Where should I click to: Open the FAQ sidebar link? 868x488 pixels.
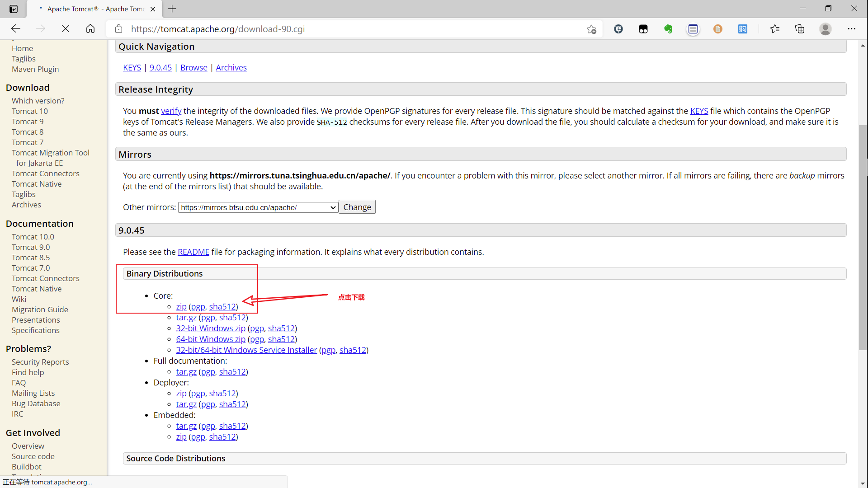19,383
